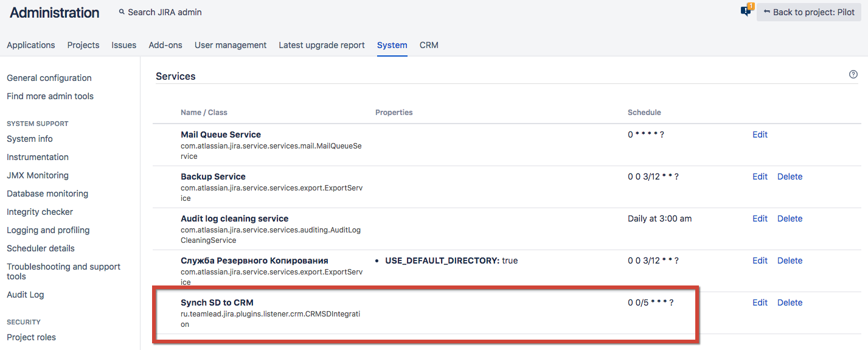The image size is (868, 350).
Task: Open Scheduler details in sidebar
Action: [41, 248]
